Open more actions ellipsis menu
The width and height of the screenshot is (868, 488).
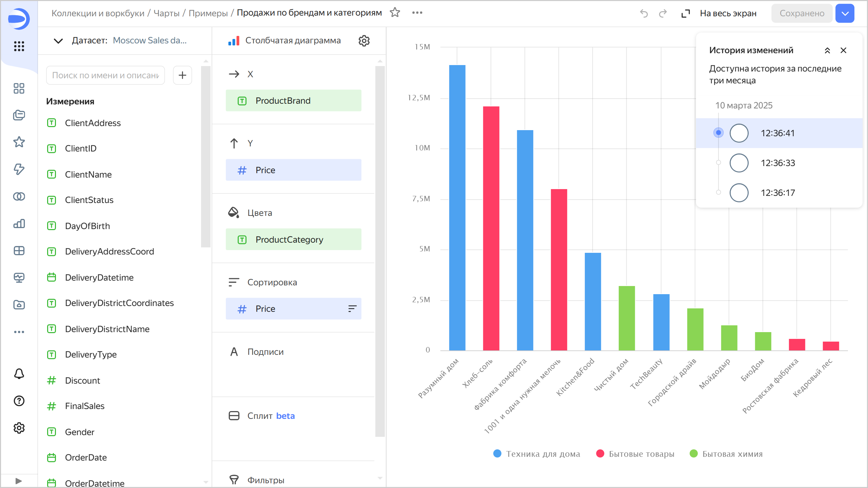tap(417, 13)
